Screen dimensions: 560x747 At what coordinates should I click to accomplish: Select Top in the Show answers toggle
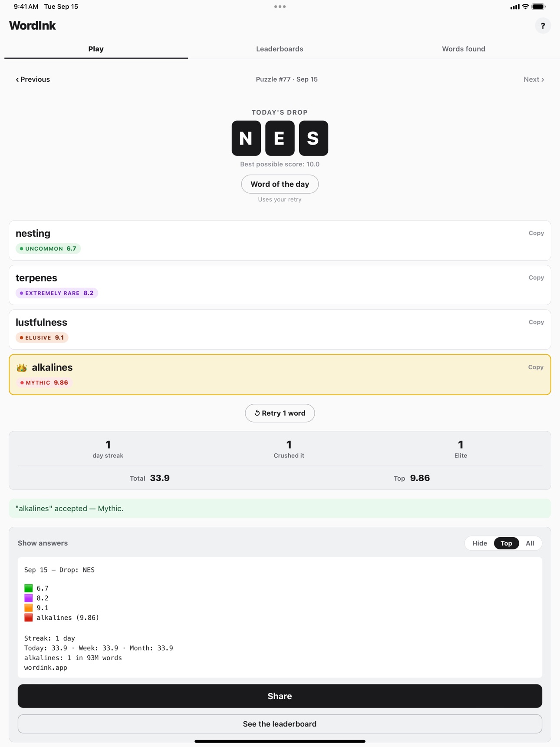coord(506,543)
